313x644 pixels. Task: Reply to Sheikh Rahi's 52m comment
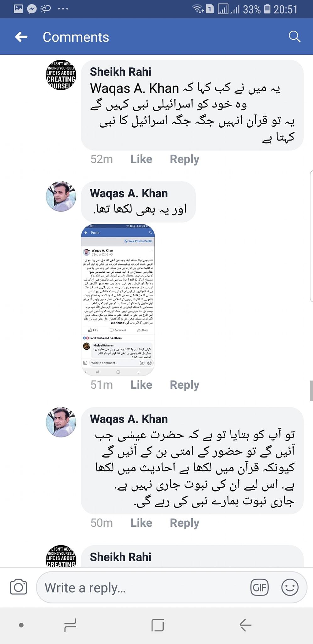[184, 159]
